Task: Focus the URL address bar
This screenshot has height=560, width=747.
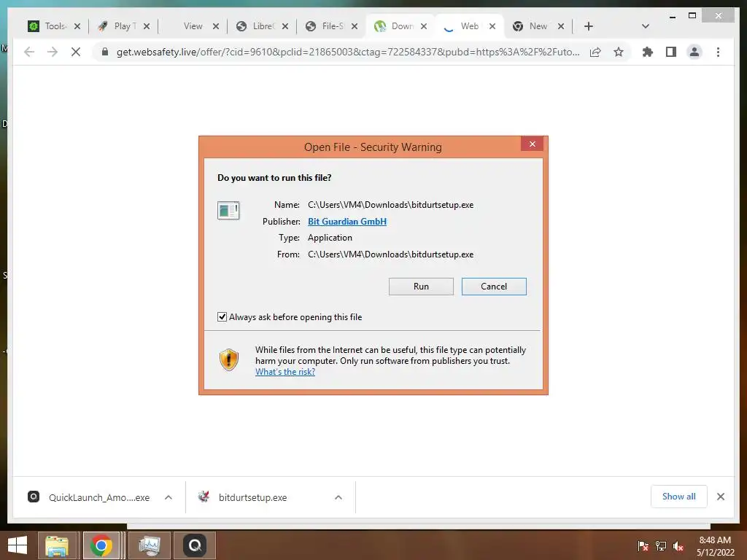Action: point(348,52)
